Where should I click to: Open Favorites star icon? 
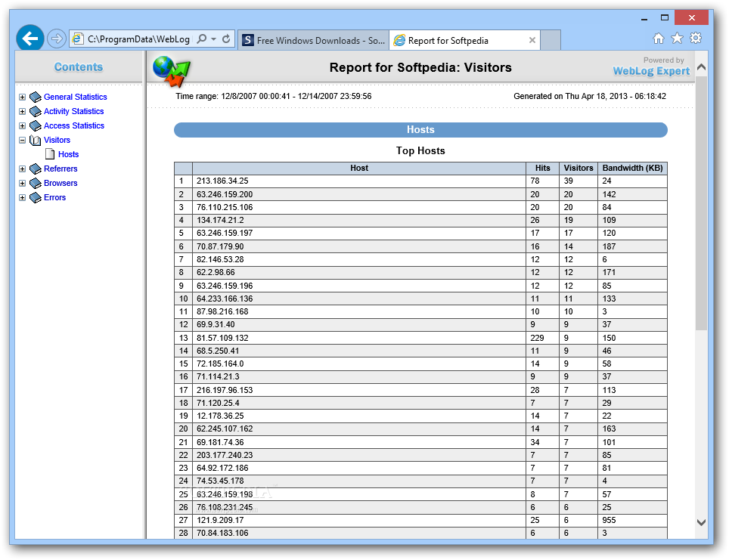[677, 38]
